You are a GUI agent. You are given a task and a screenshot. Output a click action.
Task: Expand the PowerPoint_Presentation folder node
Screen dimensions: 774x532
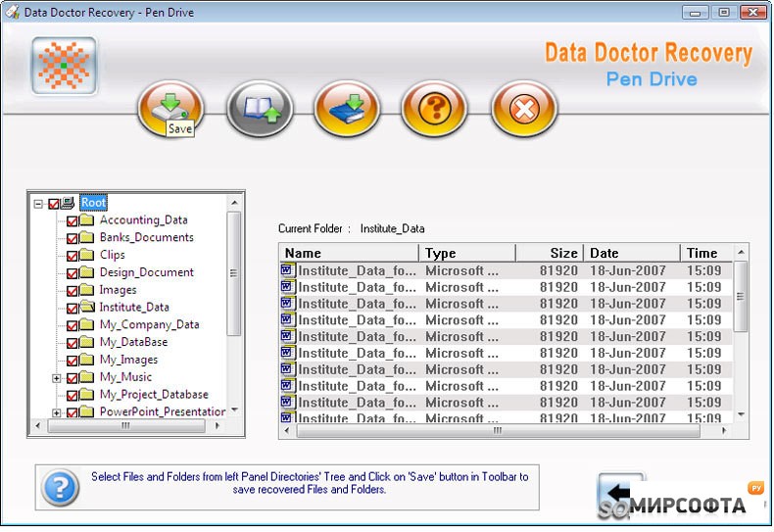tap(57, 412)
